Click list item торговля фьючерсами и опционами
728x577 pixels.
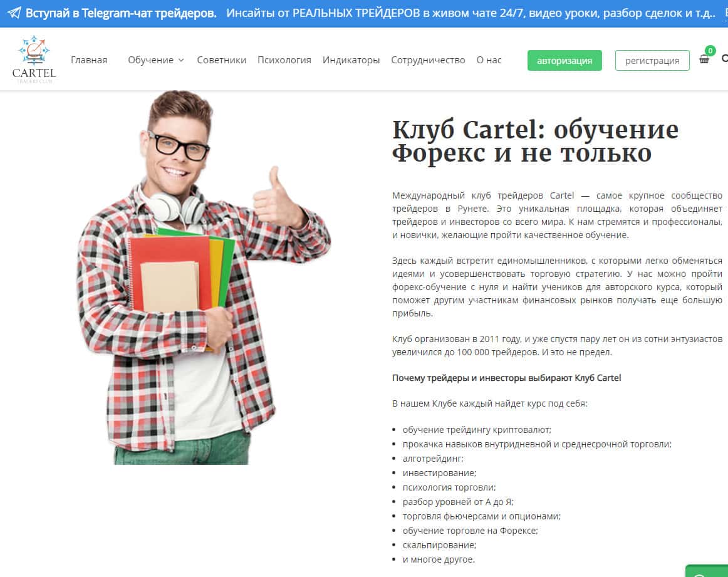click(x=481, y=516)
